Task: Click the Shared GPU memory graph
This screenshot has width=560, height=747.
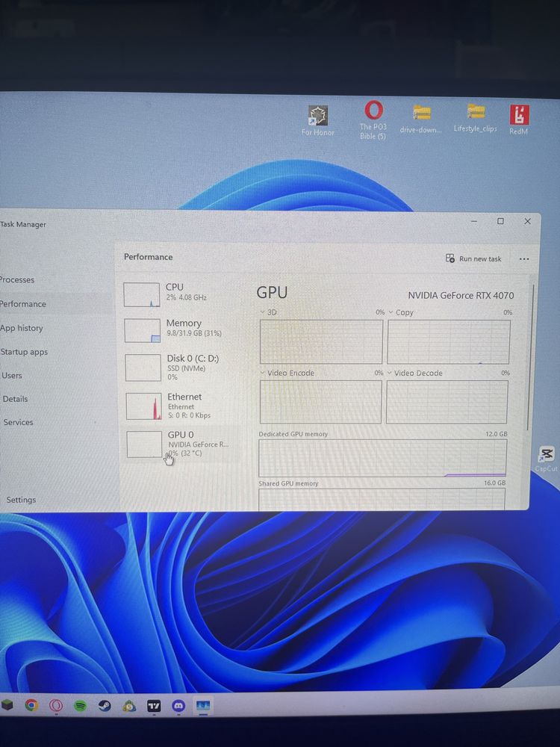Action: (x=382, y=499)
